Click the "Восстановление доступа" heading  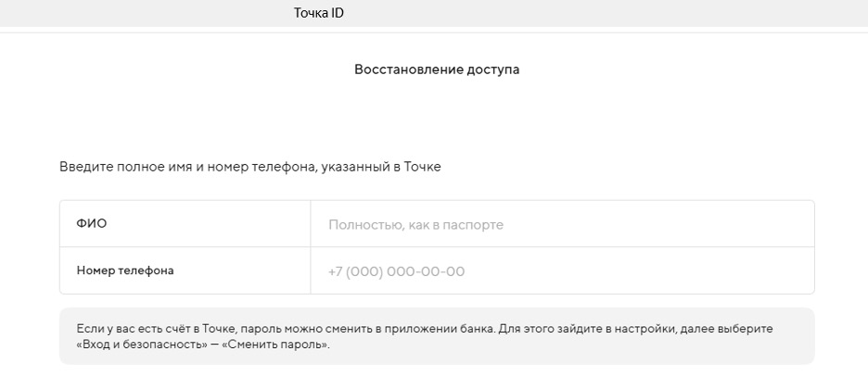[437, 70]
